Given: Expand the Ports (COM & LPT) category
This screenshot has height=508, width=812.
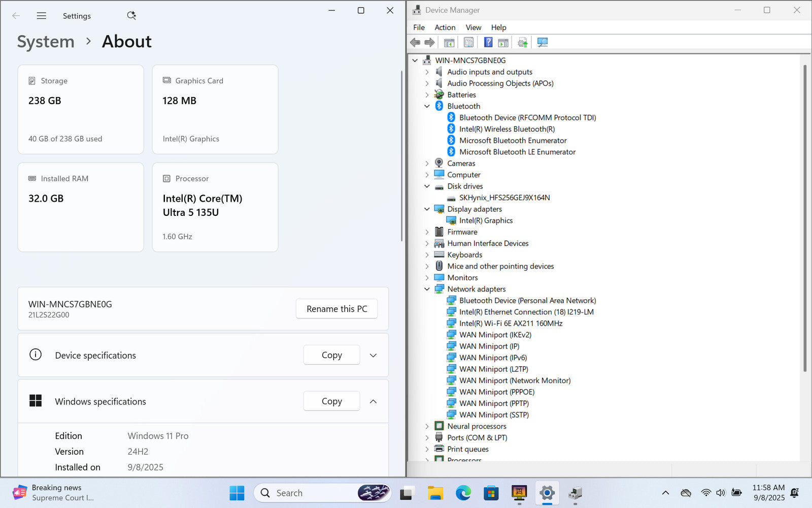Looking at the screenshot, I should (427, 438).
